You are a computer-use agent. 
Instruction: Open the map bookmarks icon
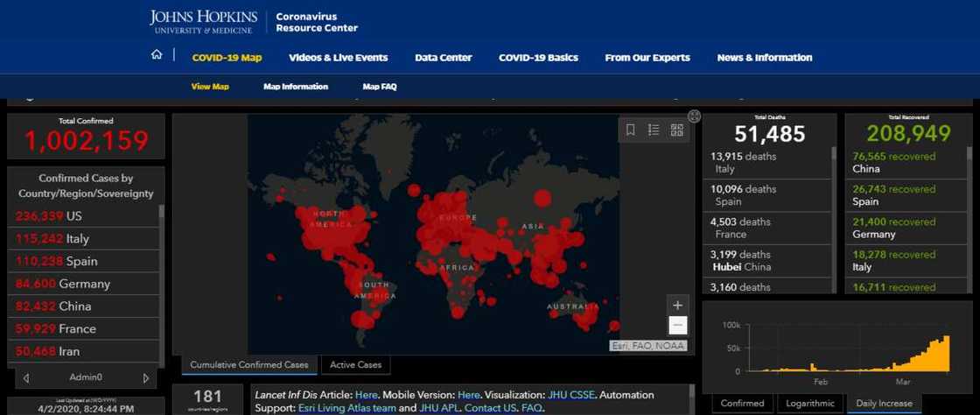[x=630, y=130]
